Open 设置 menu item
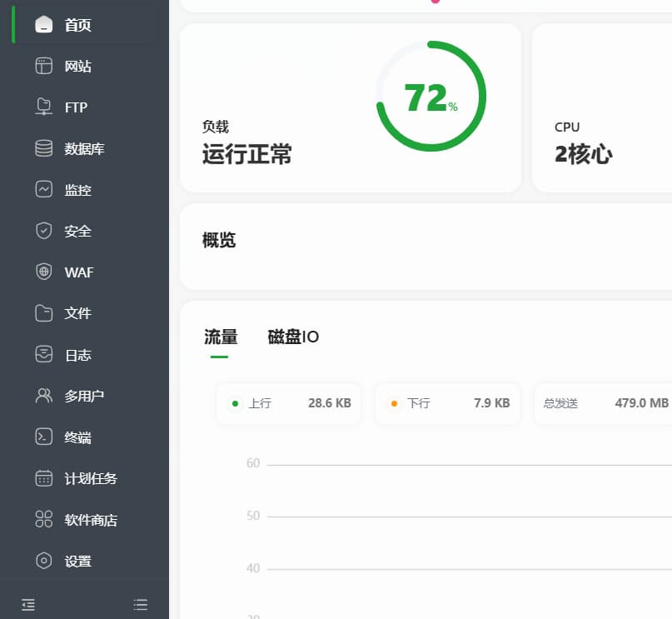The height and width of the screenshot is (619, 672). [x=78, y=562]
